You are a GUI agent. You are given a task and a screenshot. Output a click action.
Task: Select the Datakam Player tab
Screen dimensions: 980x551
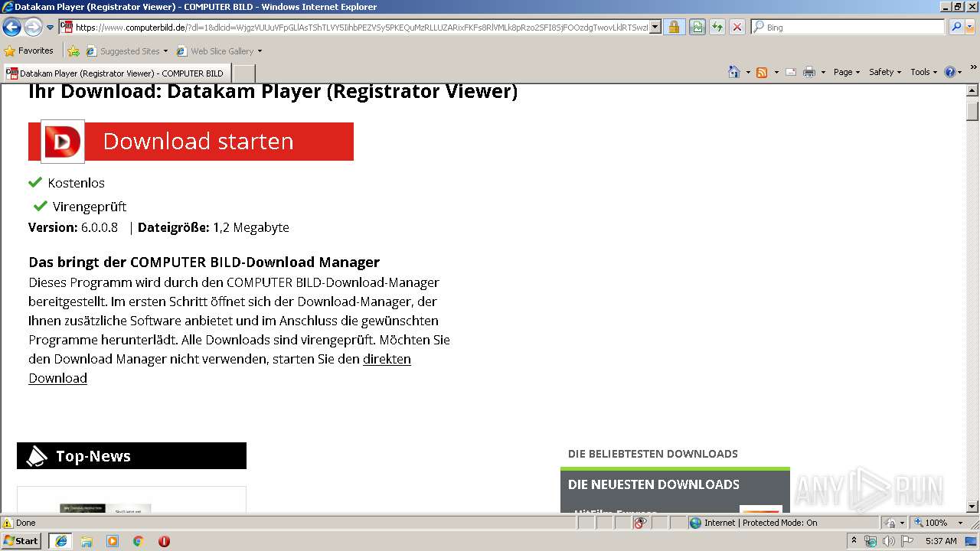[x=116, y=73]
